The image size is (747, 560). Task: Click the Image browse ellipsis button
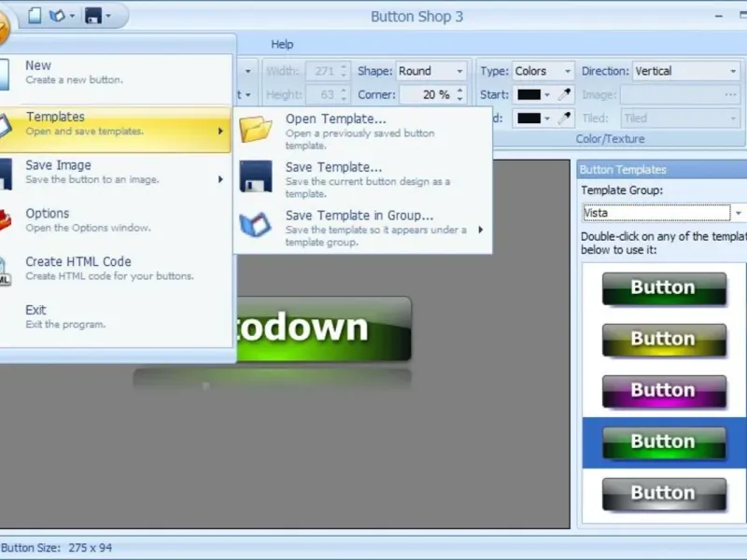tap(731, 95)
